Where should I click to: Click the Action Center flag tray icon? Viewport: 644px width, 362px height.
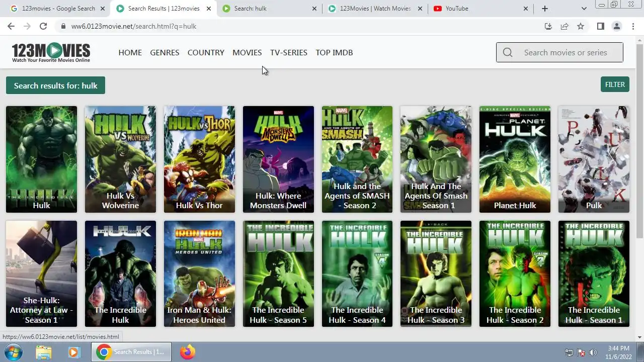[x=581, y=352]
